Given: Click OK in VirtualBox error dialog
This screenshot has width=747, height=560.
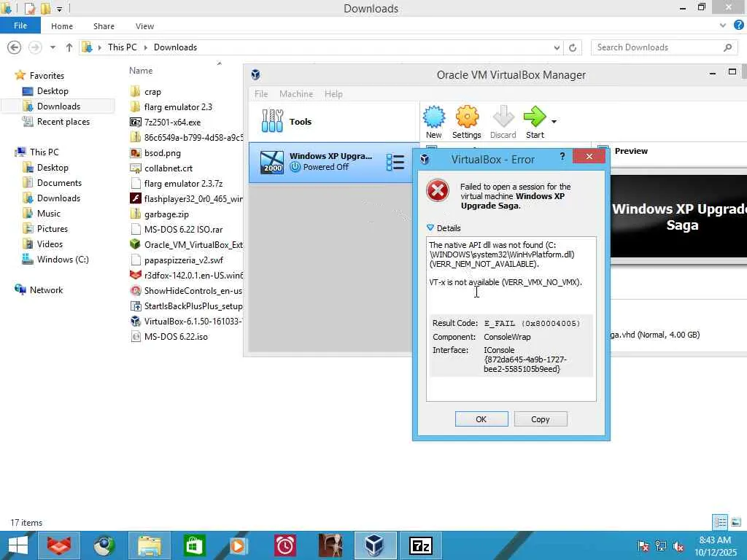Looking at the screenshot, I should tap(481, 419).
